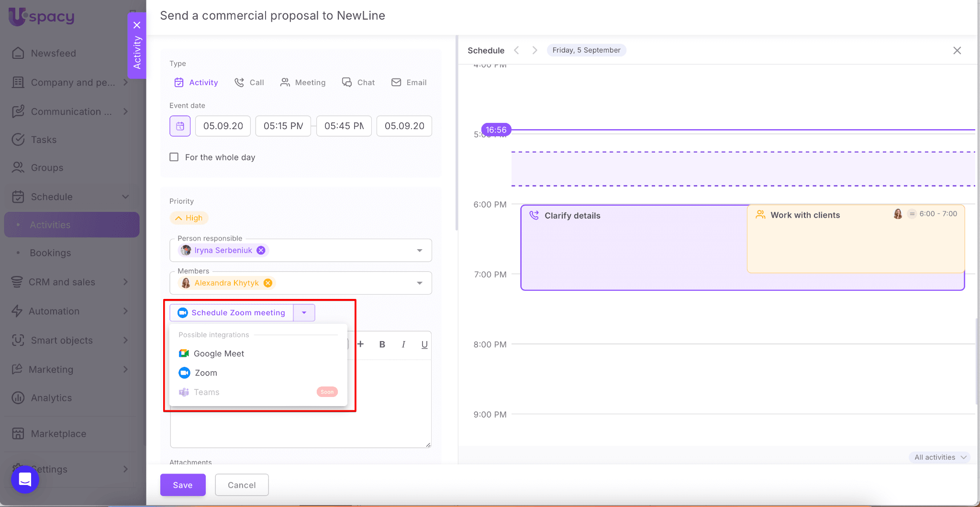Viewport: 980px width, 507px height.
Task: Remove Iryna Serbeniuk from person responsible
Action: (x=261, y=250)
